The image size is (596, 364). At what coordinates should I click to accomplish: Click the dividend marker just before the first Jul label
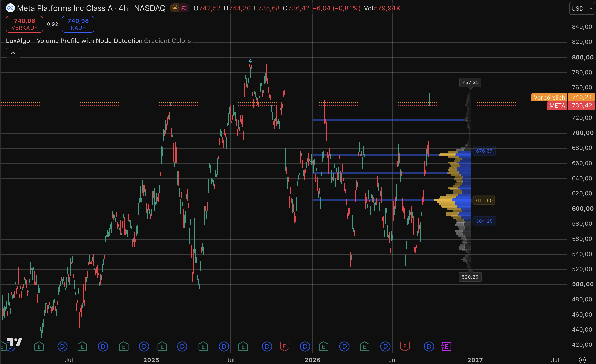point(62,346)
